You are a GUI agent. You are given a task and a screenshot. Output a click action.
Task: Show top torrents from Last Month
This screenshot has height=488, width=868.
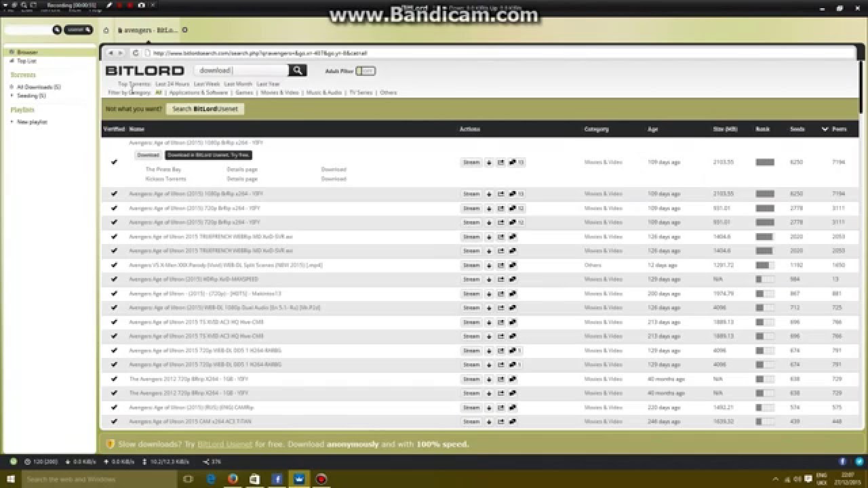point(238,84)
